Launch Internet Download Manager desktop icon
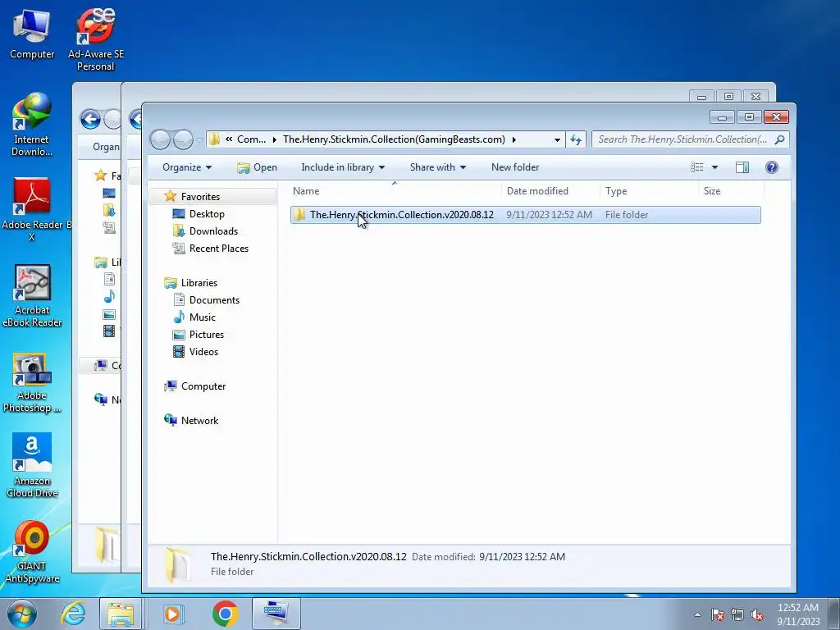This screenshot has width=840, height=630. click(32, 125)
